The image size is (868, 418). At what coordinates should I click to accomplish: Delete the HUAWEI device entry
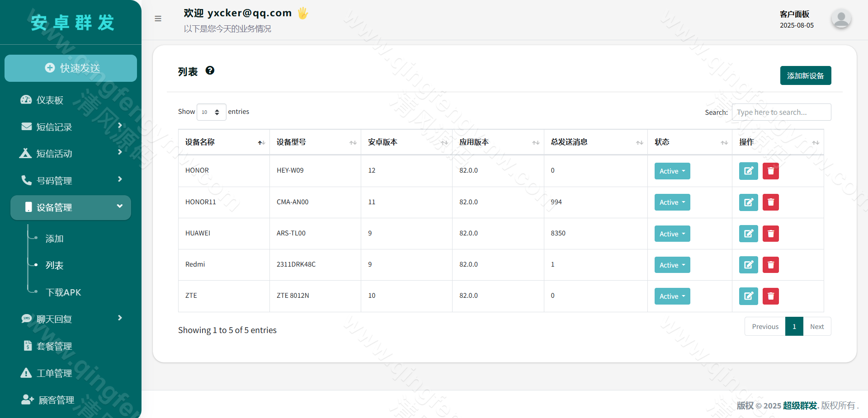771,234
